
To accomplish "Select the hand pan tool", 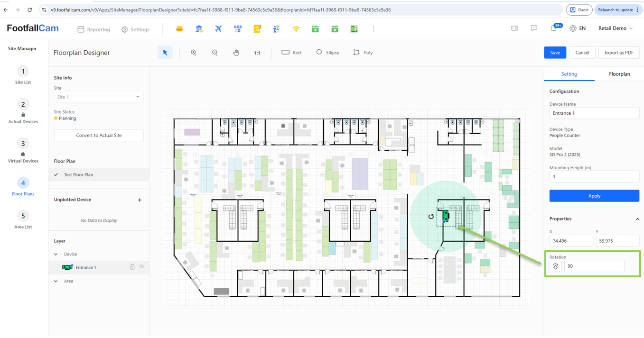I will (236, 53).
